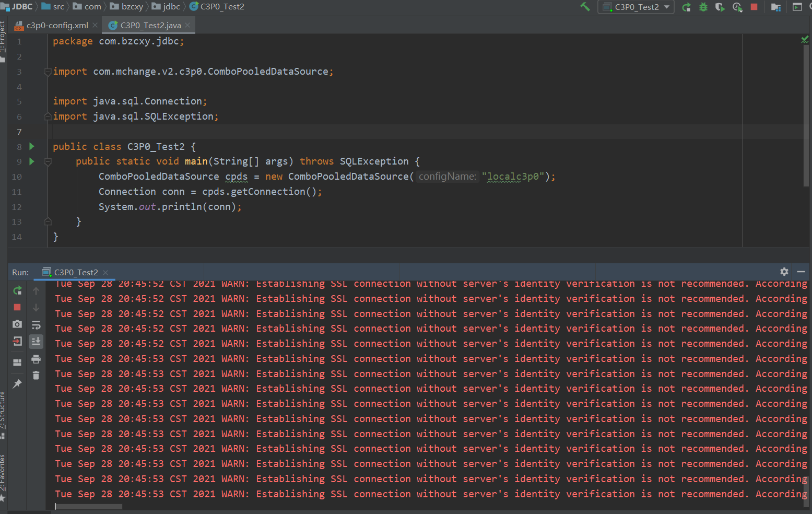Open the Structure tool window stripe
The image size is (812, 514).
click(x=3, y=415)
